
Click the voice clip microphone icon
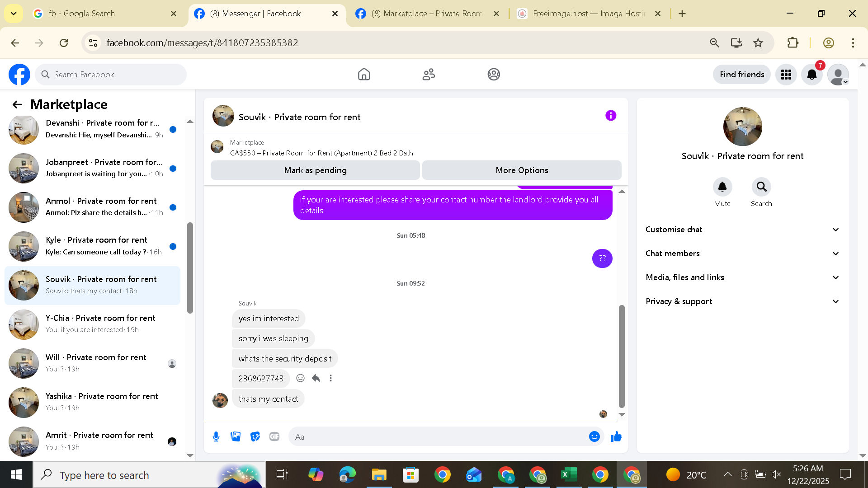point(216,436)
